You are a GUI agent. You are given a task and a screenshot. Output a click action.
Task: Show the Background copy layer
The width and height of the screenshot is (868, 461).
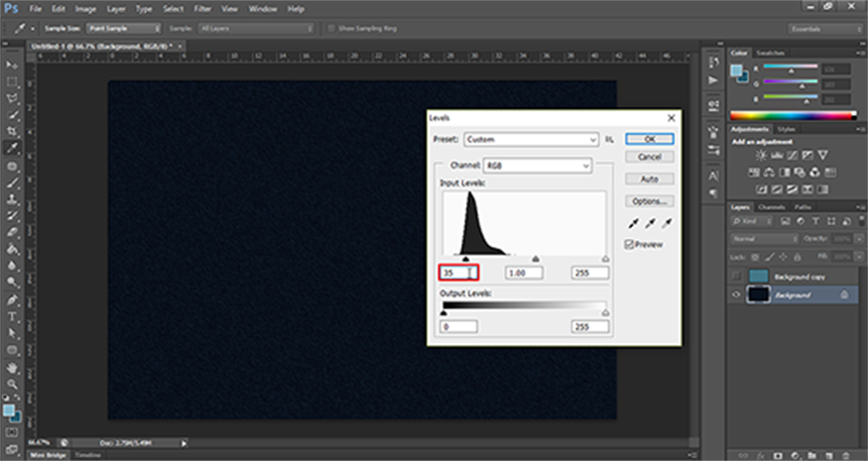(x=736, y=277)
